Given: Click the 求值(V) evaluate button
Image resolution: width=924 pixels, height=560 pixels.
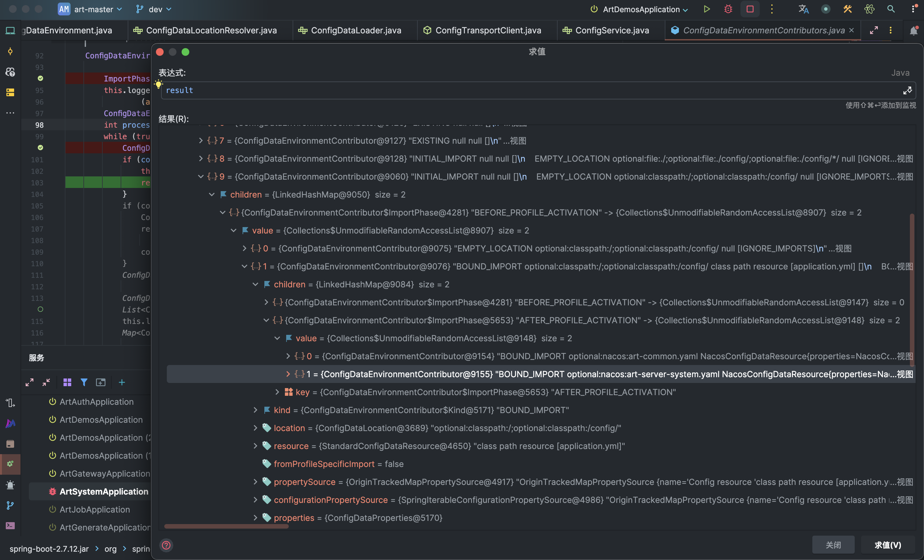Looking at the screenshot, I should (x=887, y=545).
